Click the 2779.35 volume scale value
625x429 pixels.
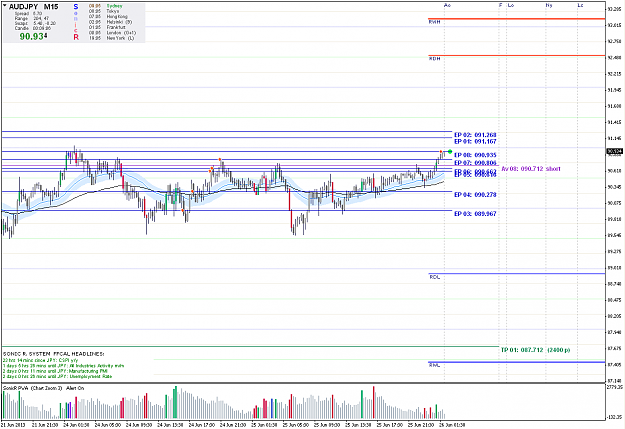(614, 387)
